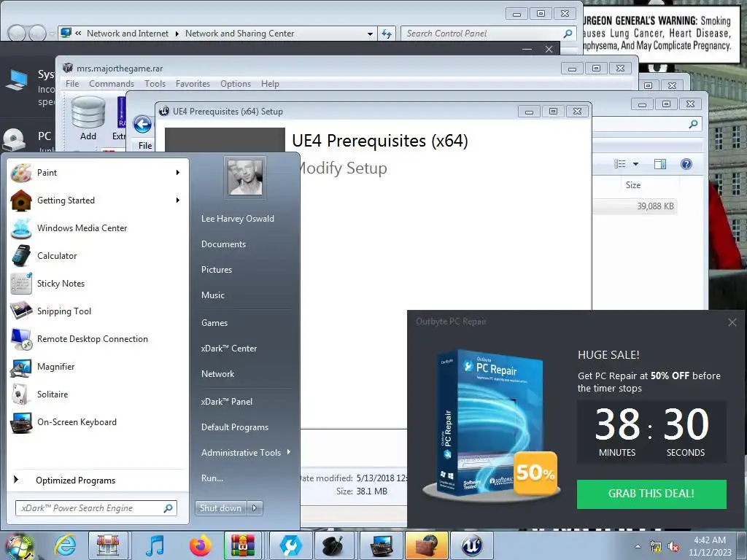Launch Firefox from taskbar

tap(200, 545)
